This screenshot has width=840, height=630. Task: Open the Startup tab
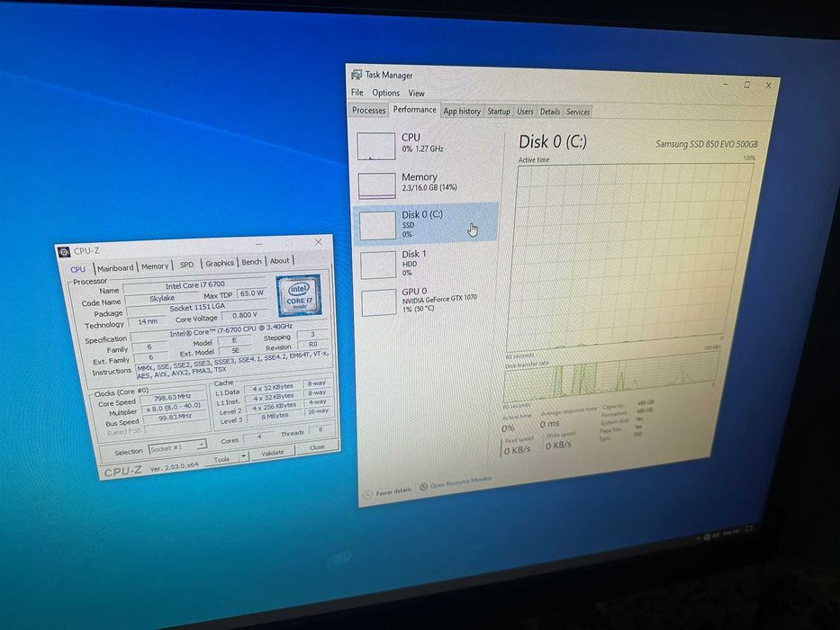click(x=498, y=112)
